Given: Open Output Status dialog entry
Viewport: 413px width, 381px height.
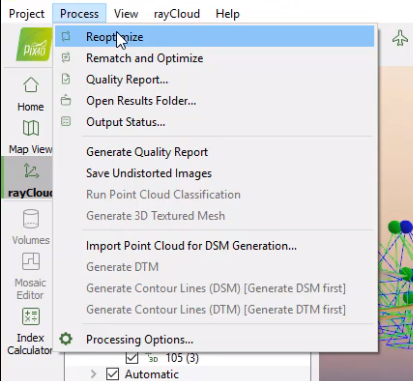Looking at the screenshot, I should coord(215,122).
